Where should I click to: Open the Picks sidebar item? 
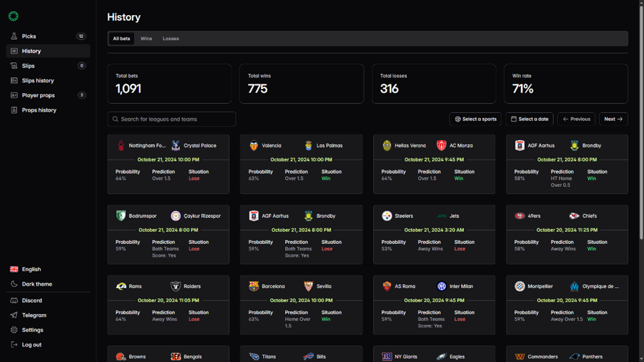[48, 36]
